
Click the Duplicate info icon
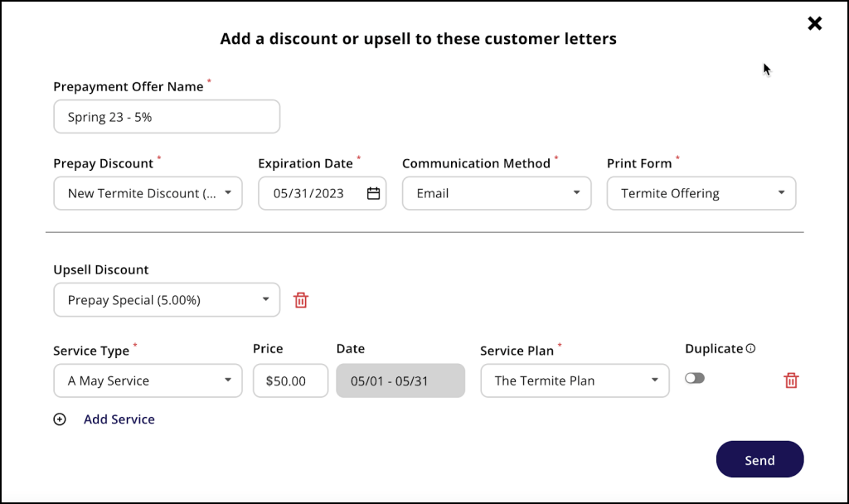click(x=750, y=349)
